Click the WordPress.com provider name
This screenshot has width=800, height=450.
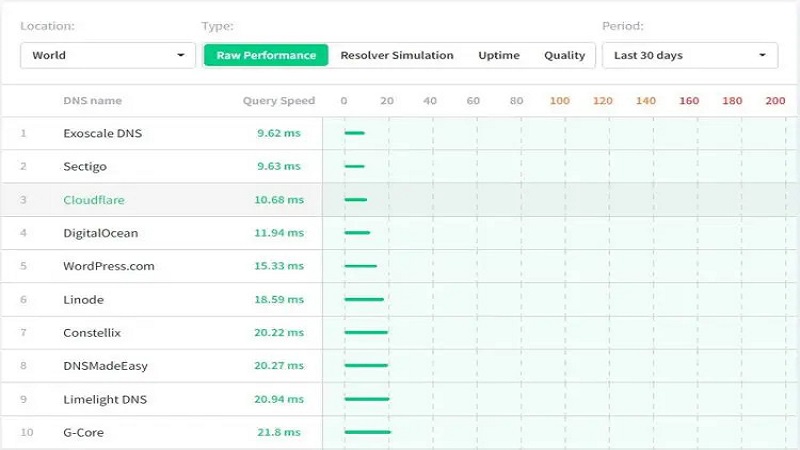pos(108,267)
